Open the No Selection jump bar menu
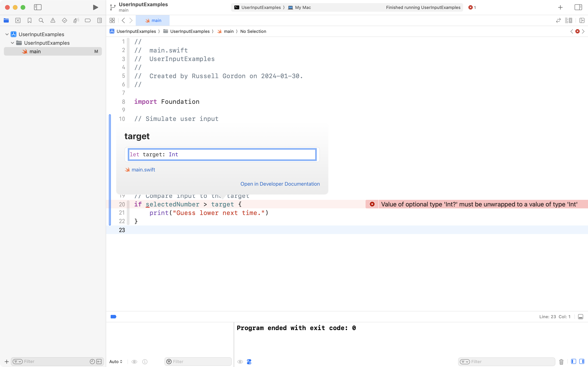The height and width of the screenshot is (367, 588). pyautogui.click(x=253, y=31)
